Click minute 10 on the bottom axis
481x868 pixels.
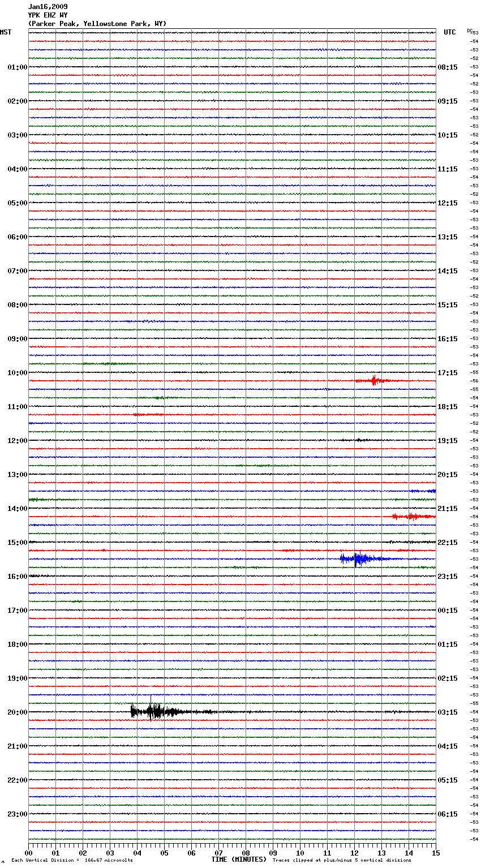[300, 853]
